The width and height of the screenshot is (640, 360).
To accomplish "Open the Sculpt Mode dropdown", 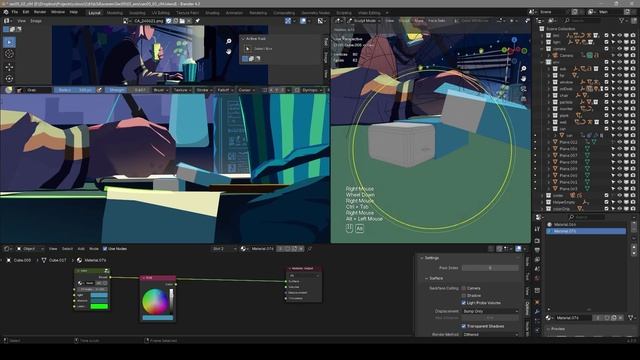I will pyautogui.click(x=363, y=20).
